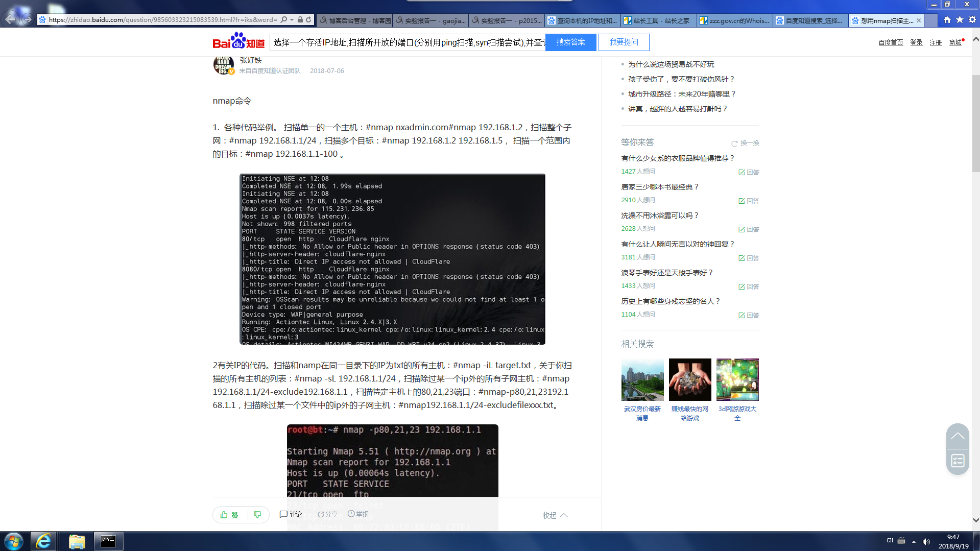Open question 浪琴手表好还是天梭手表好

[667, 273]
